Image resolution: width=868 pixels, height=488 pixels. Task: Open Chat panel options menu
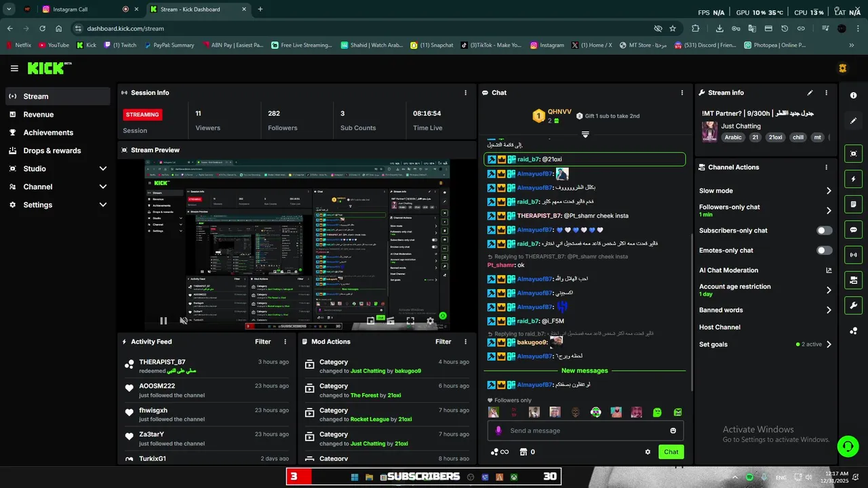pos(682,93)
